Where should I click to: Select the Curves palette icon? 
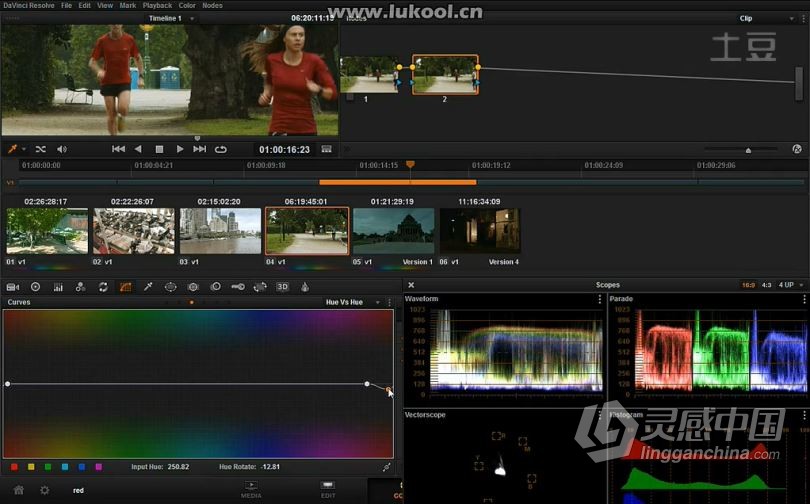point(126,287)
